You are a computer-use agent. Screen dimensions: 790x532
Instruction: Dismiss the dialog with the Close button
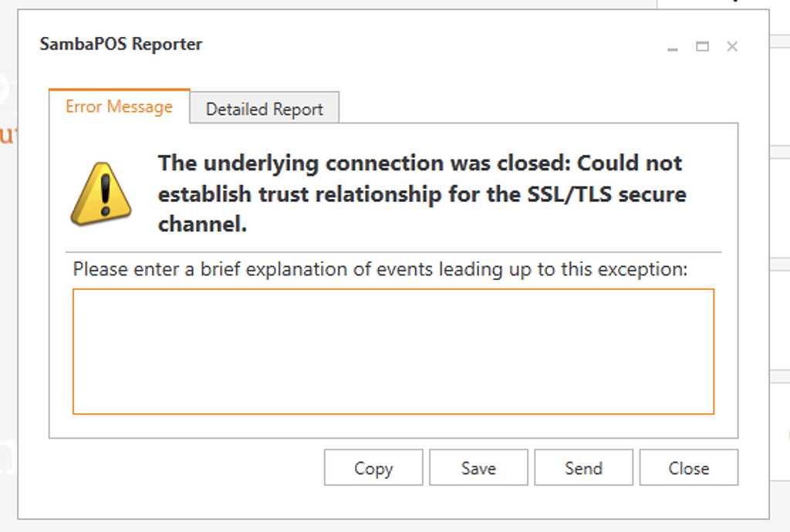coord(688,467)
